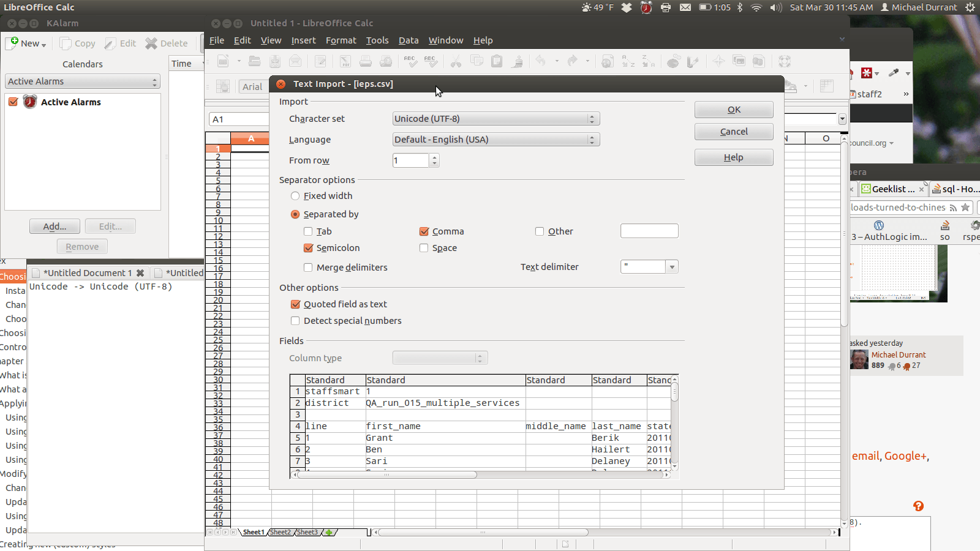This screenshot has width=980, height=551.
Task: Open the Edit menu in Calc
Action: 243,40
